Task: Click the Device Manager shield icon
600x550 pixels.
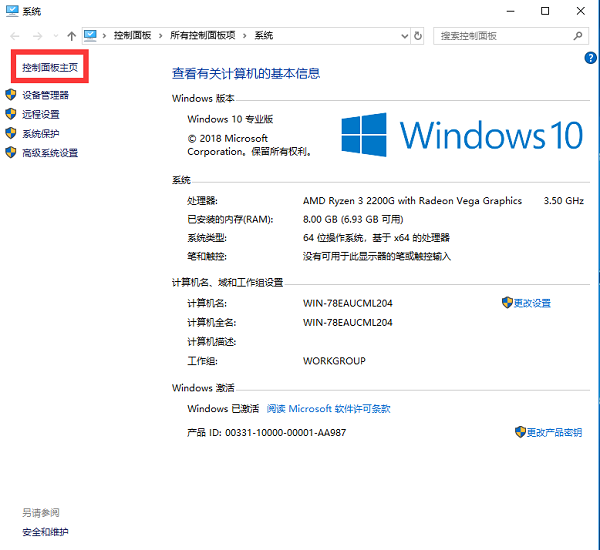Action: [11, 95]
